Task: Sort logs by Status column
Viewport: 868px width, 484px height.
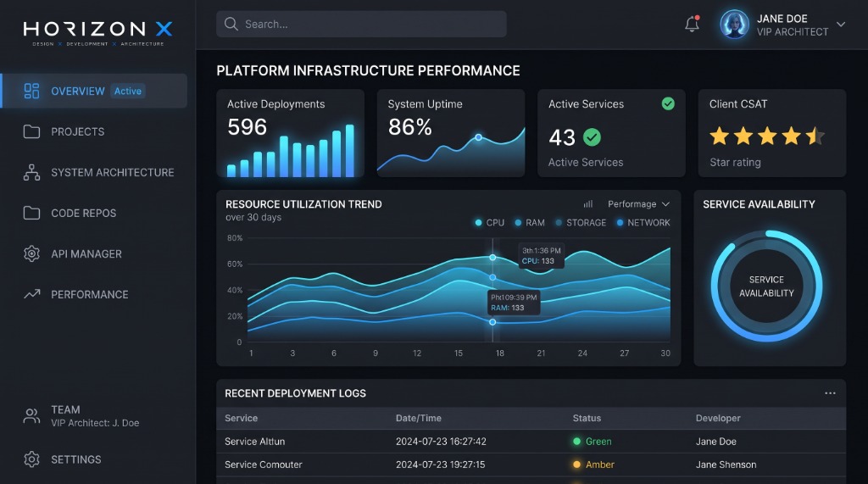Action: coord(587,418)
